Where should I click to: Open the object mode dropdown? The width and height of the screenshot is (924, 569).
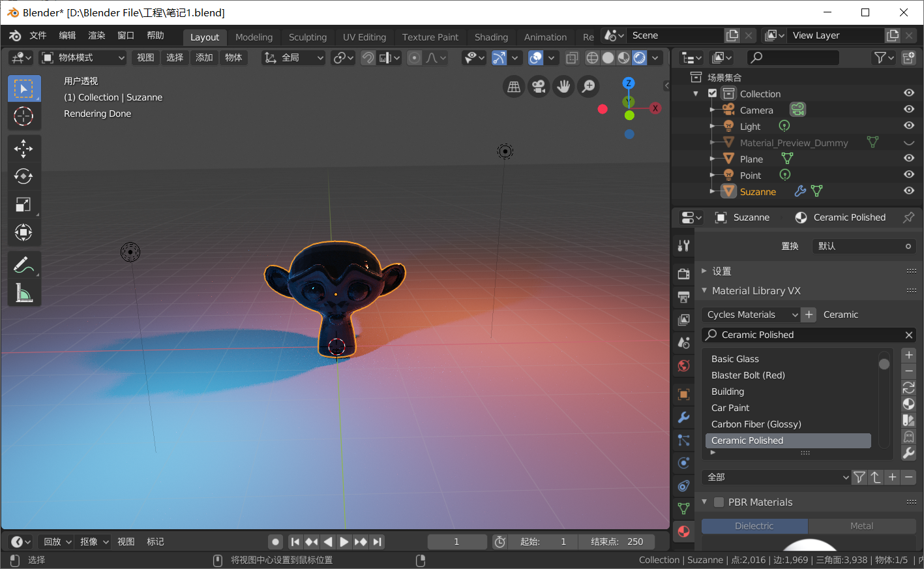tap(82, 57)
